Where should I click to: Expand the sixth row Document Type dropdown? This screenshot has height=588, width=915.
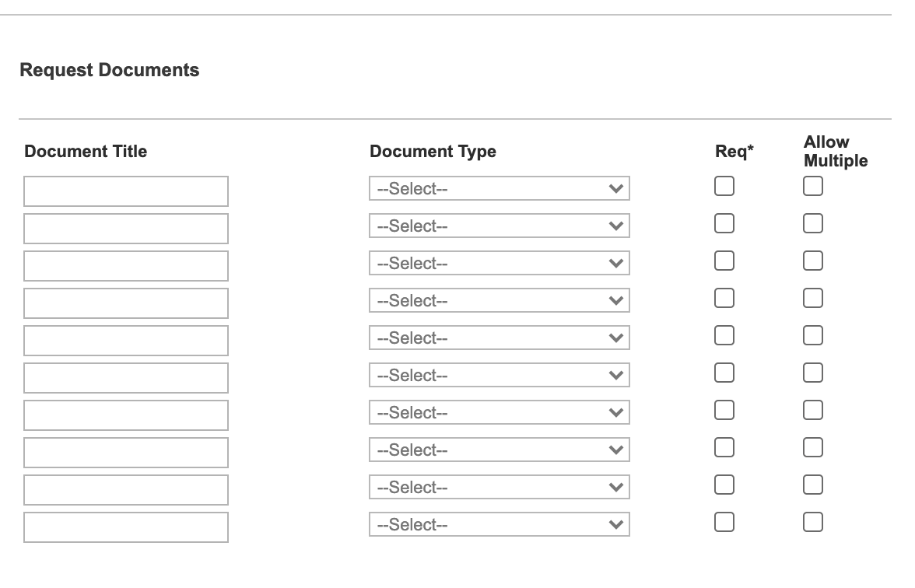499,376
